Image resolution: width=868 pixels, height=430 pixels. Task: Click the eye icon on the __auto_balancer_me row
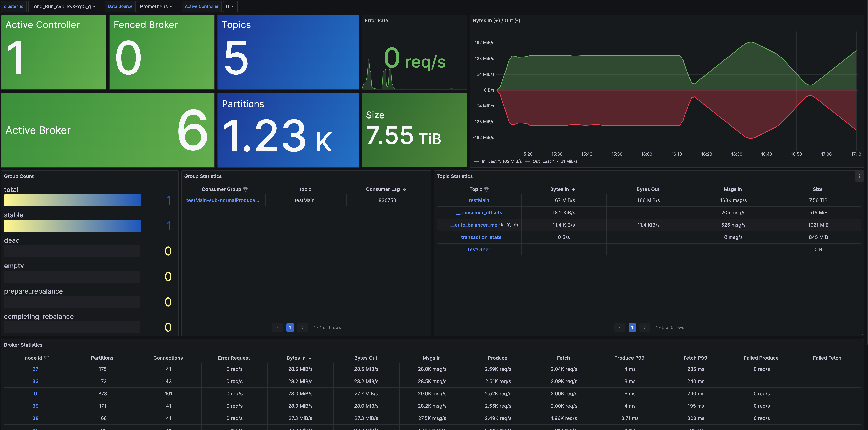[x=501, y=225]
